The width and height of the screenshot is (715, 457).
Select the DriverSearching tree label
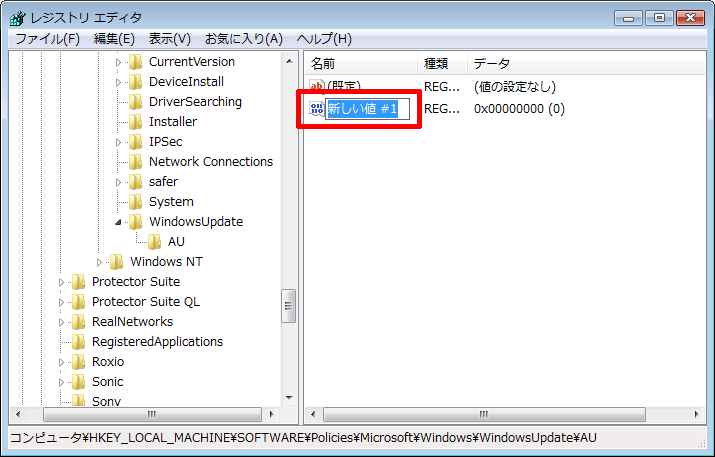click(x=195, y=102)
